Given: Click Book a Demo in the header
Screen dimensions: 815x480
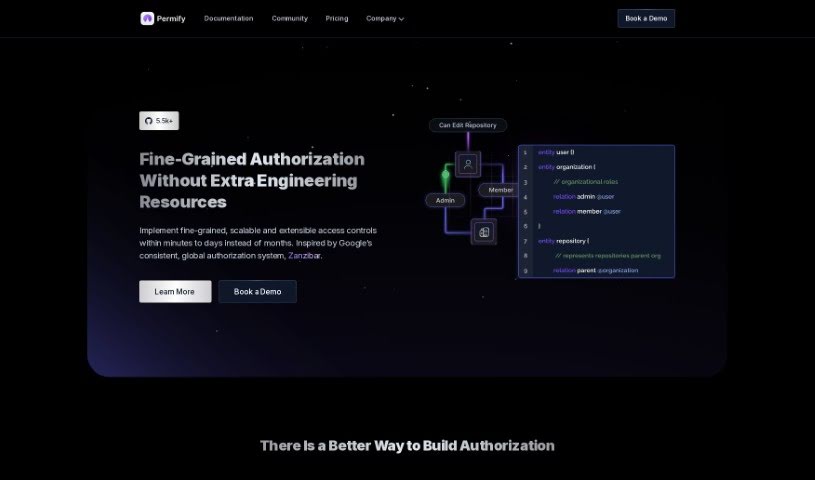Looking at the screenshot, I should [646, 18].
